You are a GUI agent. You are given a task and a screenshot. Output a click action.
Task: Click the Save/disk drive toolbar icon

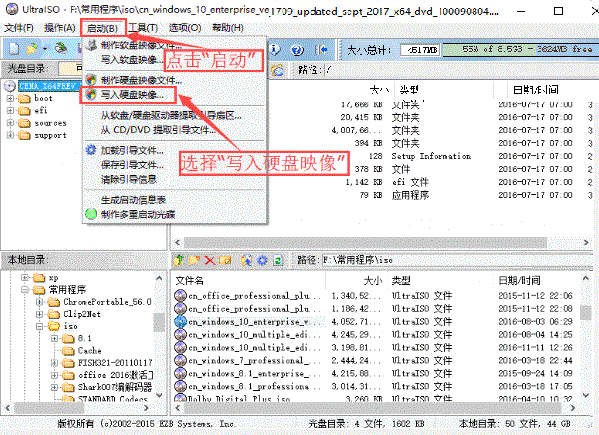pos(61,49)
